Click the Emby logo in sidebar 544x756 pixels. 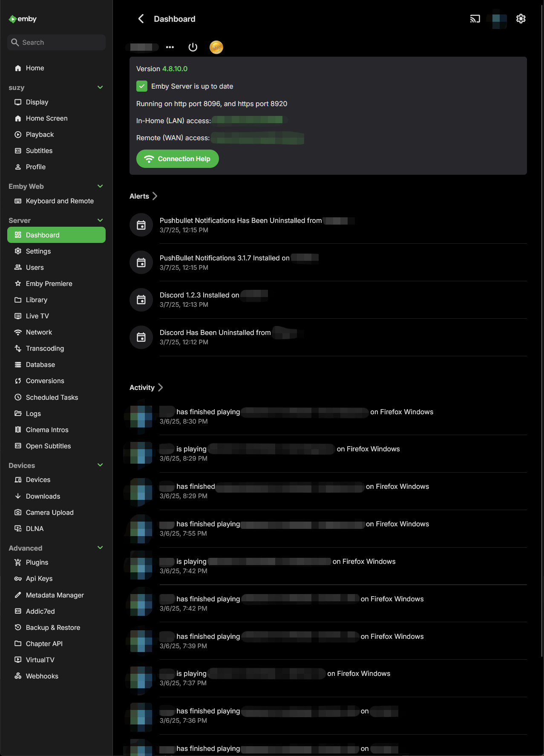(x=23, y=19)
